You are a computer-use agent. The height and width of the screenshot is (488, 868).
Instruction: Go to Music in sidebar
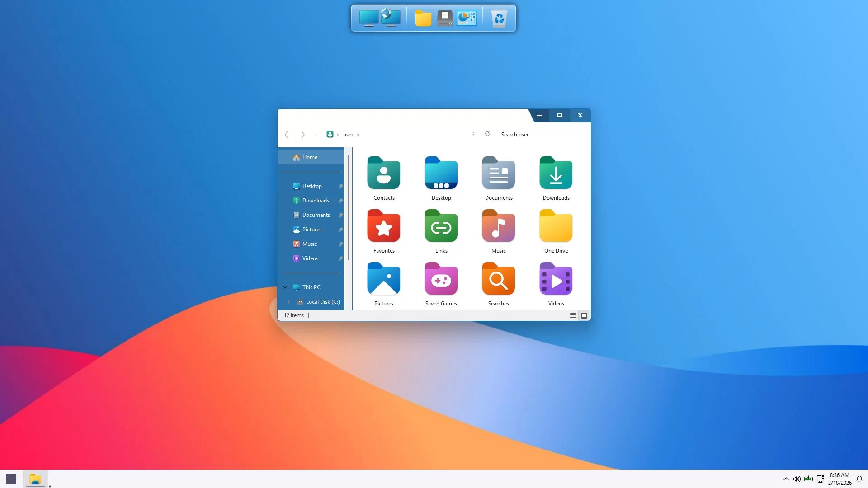click(x=309, y=244)
